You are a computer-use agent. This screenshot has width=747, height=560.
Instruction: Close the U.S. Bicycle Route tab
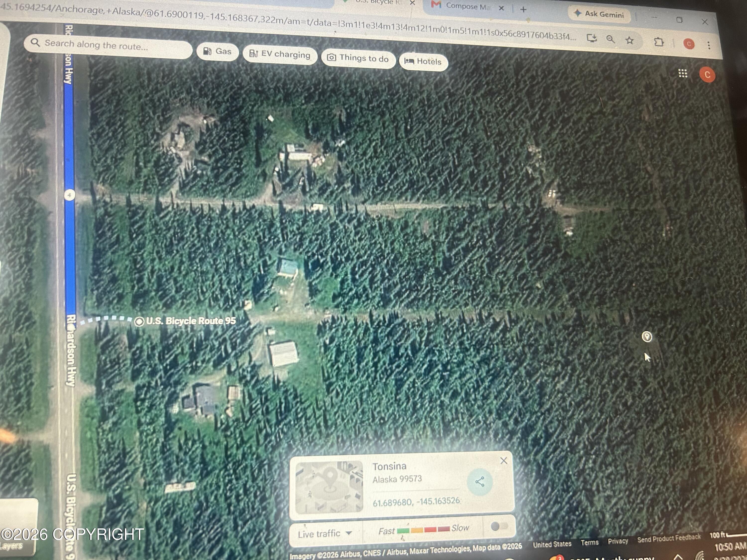[x=412, y=3]
